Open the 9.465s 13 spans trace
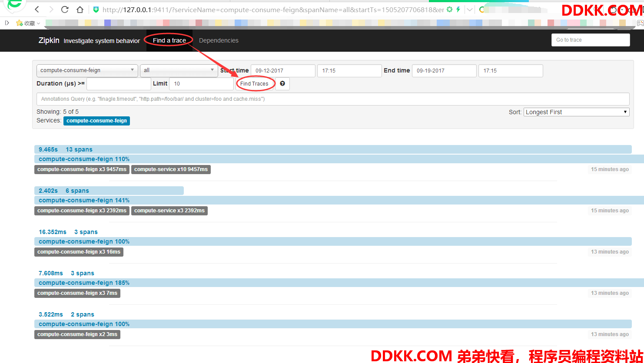 (x=333, y=149)
